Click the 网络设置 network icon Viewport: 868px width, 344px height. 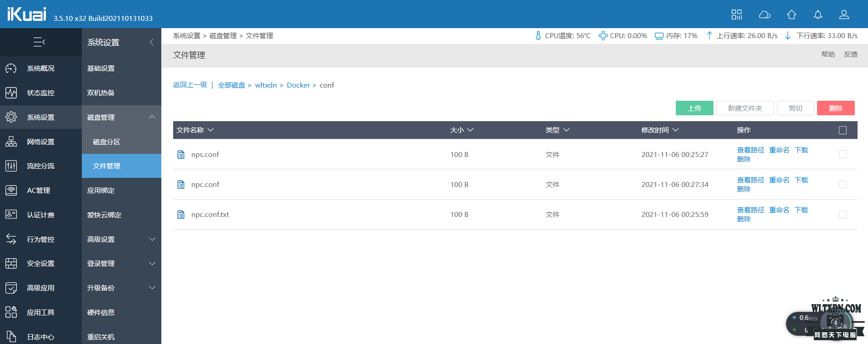coord(11,142)
